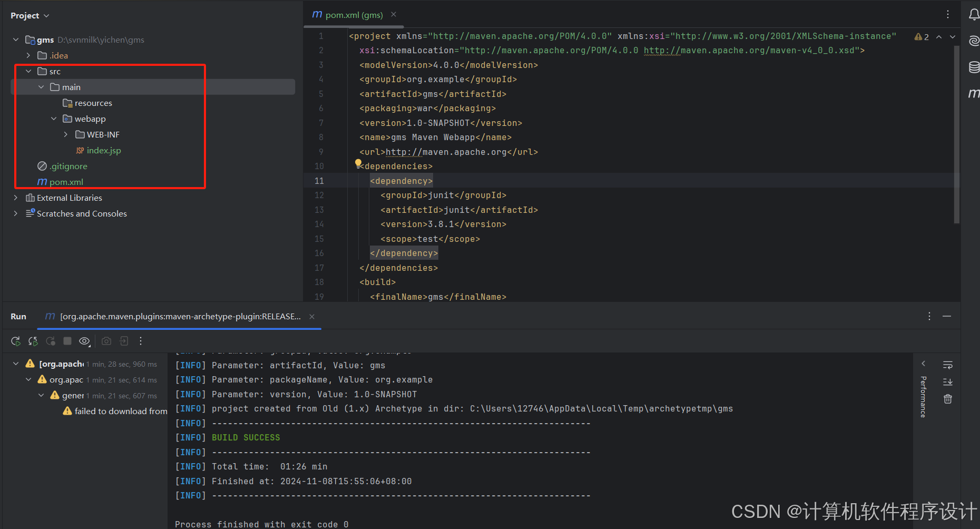Click the camera thread dump icon
Viewport: 980px width, 529px height.
click(x=106, y=341)
